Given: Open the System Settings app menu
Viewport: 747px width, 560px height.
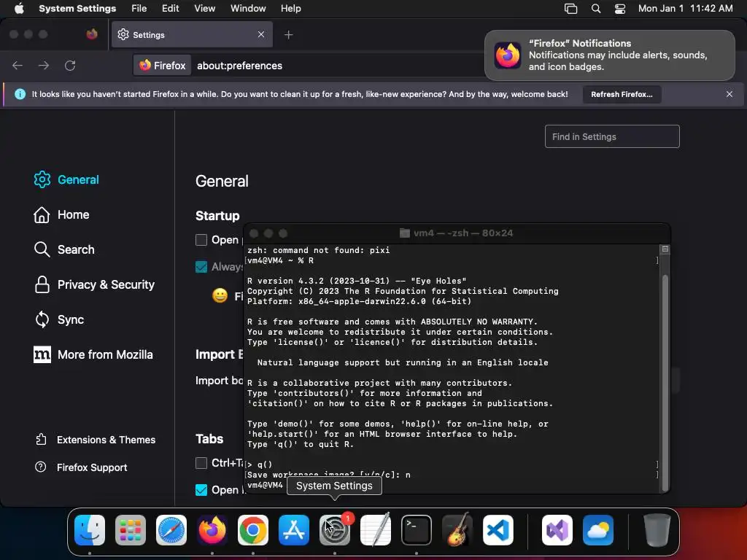Looking at the screenshot, I should (x=77, y=9).
